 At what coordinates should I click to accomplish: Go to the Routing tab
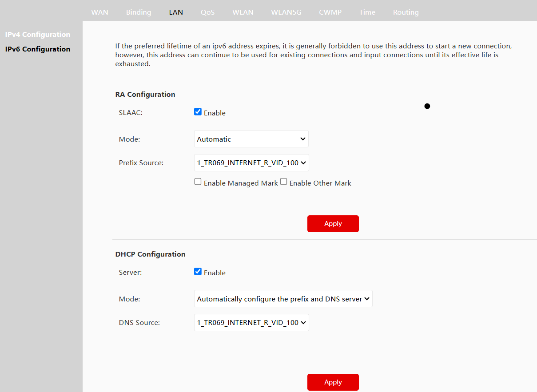click(406, 12)
